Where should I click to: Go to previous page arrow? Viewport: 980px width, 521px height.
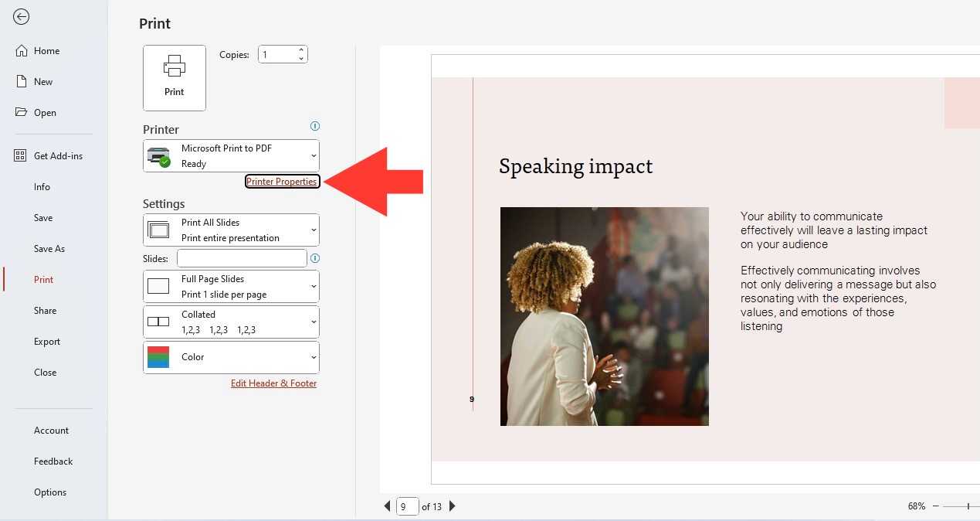point(388,506)
